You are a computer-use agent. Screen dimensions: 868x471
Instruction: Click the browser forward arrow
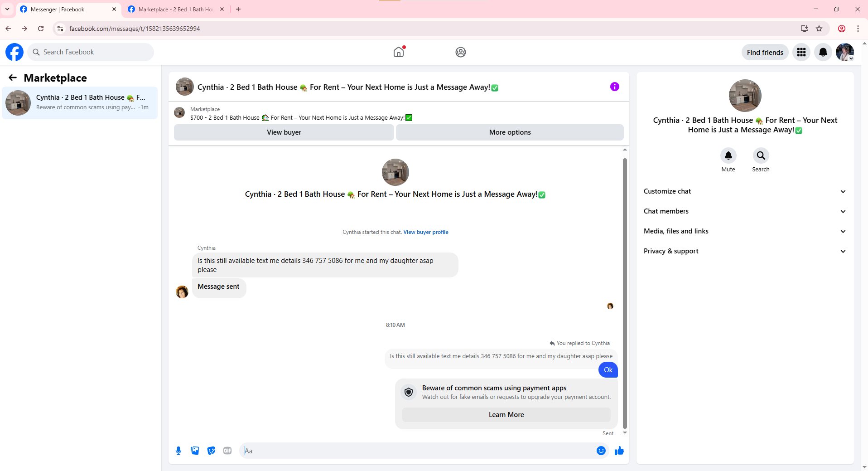point(24,29)
